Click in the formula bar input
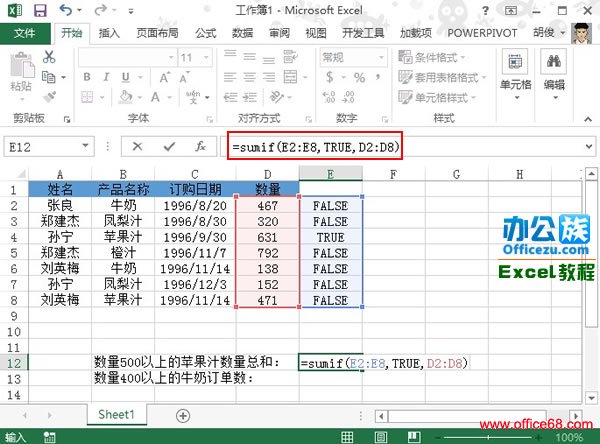 [x=408, y=146]
